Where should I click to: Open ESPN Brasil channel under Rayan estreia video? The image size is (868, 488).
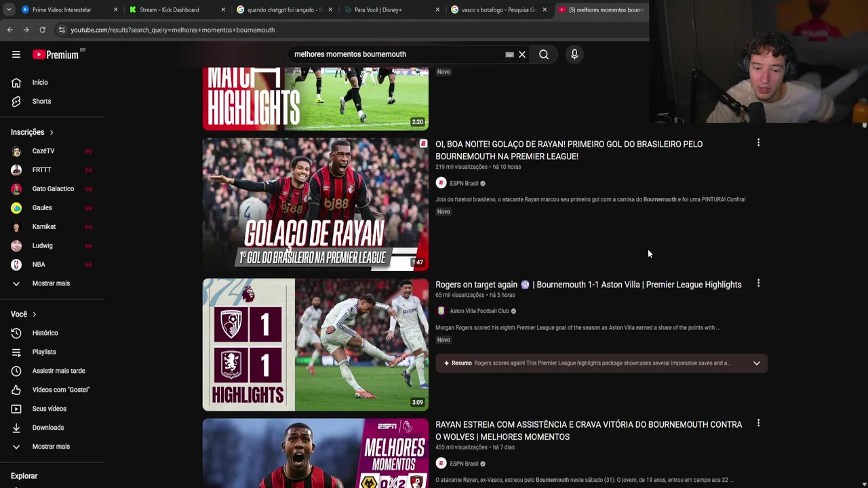point(464,464)
